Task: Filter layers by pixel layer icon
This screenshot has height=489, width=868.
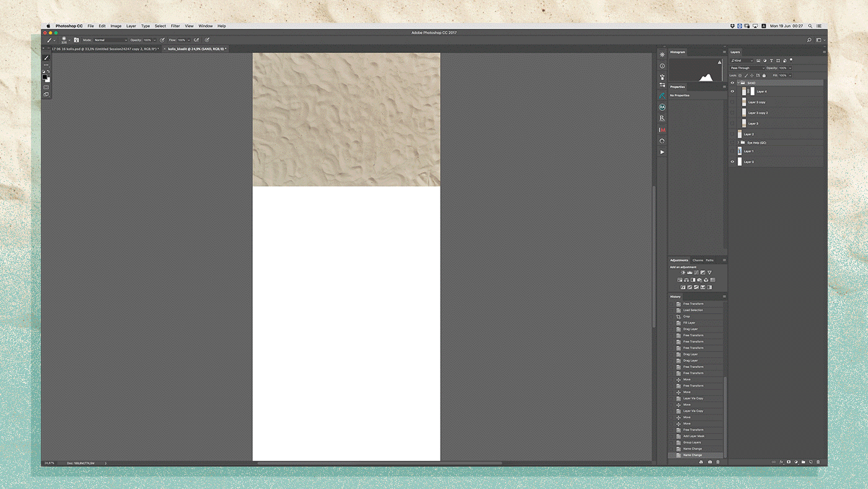Action: tap(758, 61)
